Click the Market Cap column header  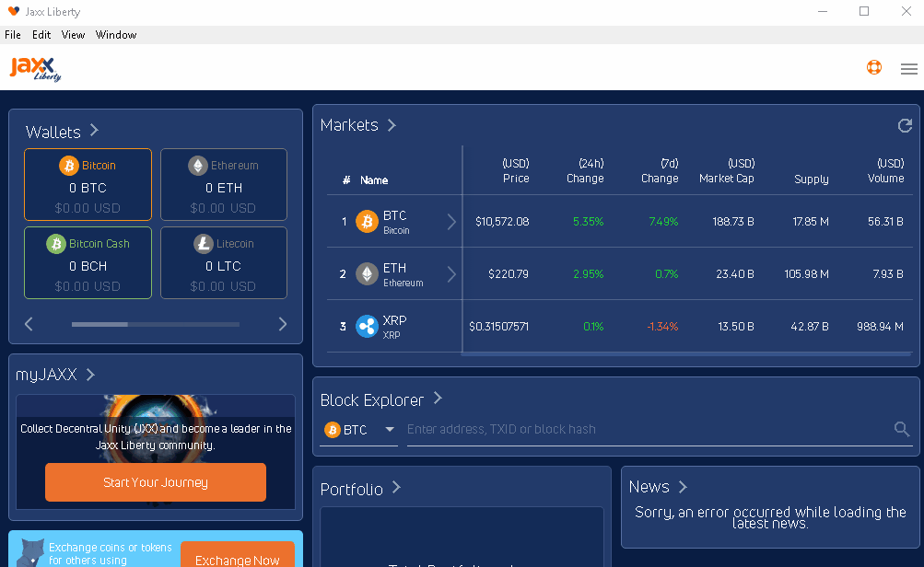[x=727, y=171]
